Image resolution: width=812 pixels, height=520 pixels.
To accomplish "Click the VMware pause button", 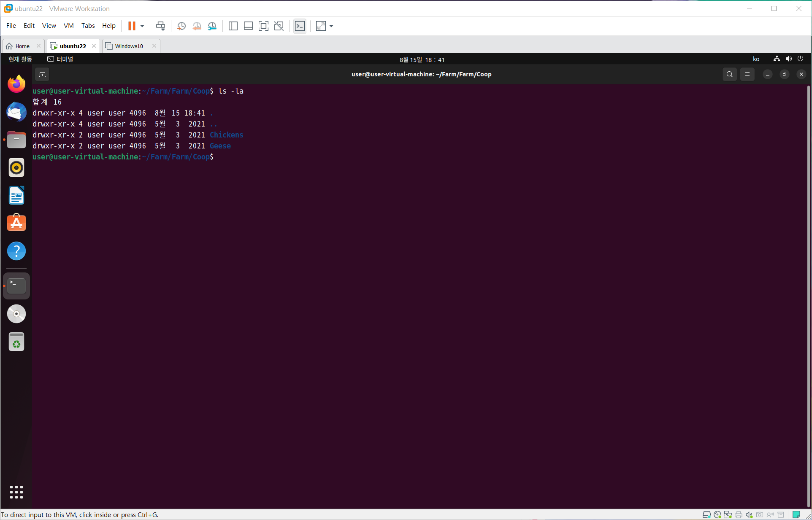I will pos(132,26).
